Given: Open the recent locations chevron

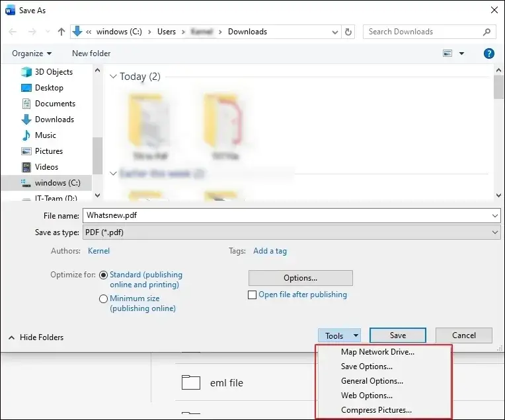Looking at the screenshot, I should 48,32.
